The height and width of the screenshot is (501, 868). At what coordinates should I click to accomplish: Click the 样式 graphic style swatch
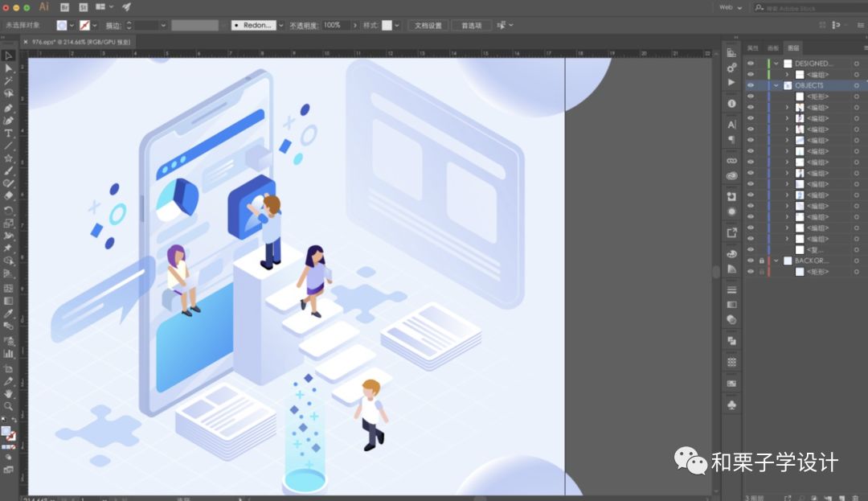click(x=387, y=26)
